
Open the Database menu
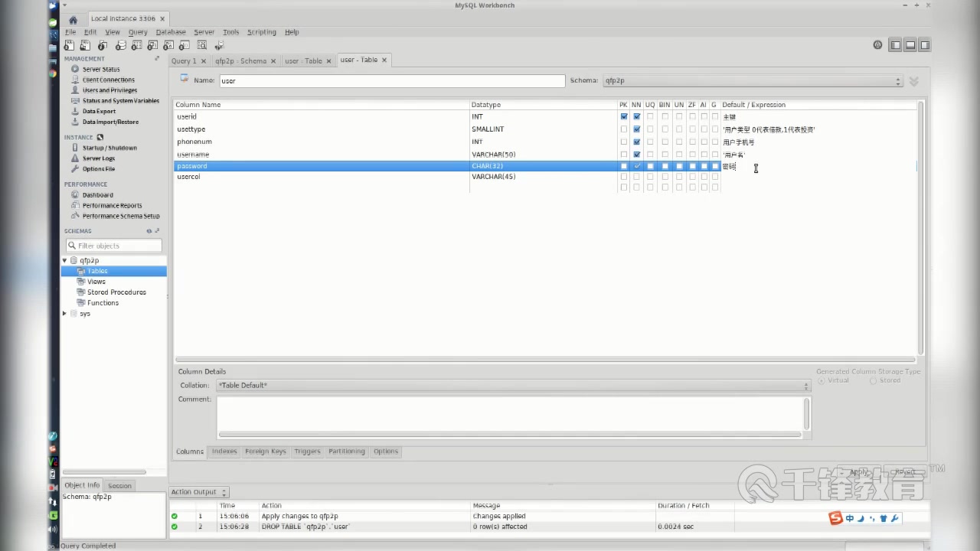pos(171,32)
